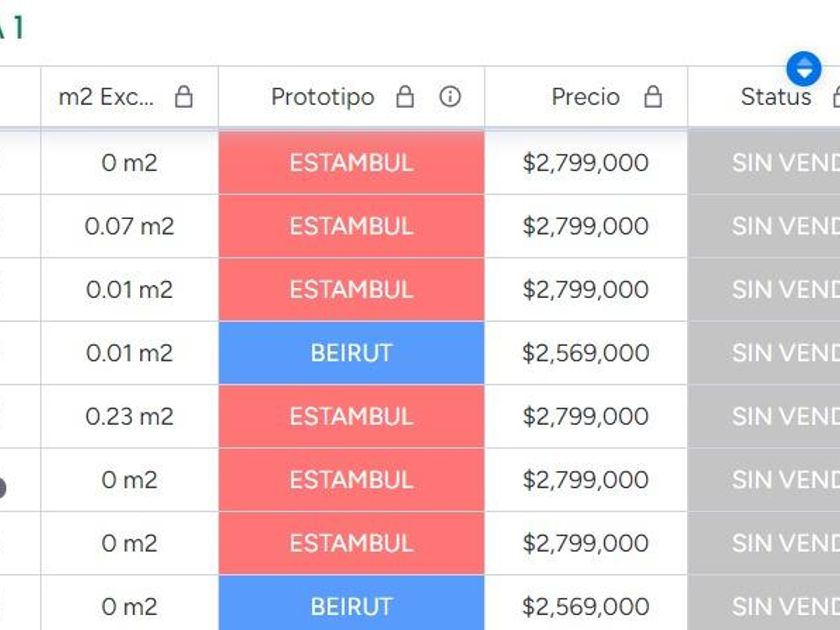Click the blue sort arrows button
Viewport: 840px width, 630px height.
[803, 69]
